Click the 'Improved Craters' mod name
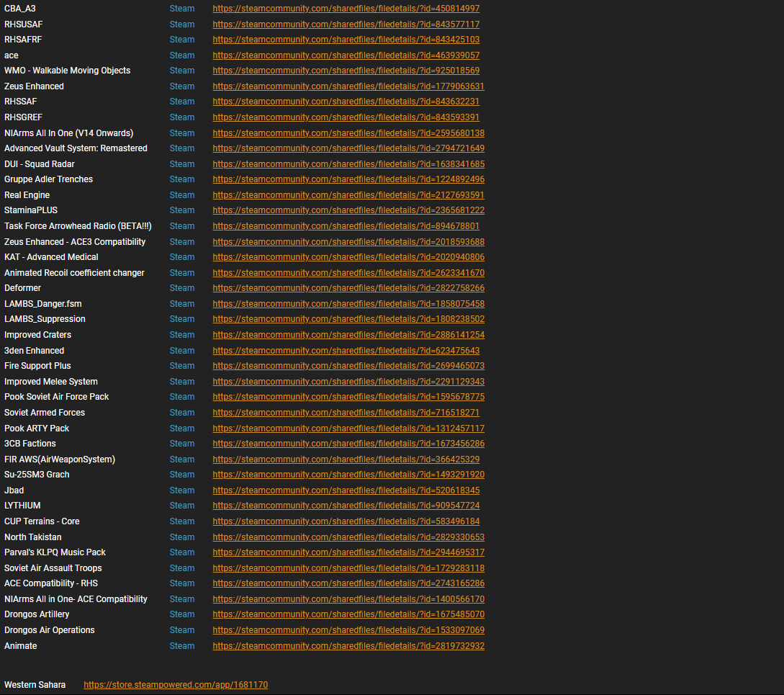The width and height of the screenshot is (784, 695). [x=37, y=335]
